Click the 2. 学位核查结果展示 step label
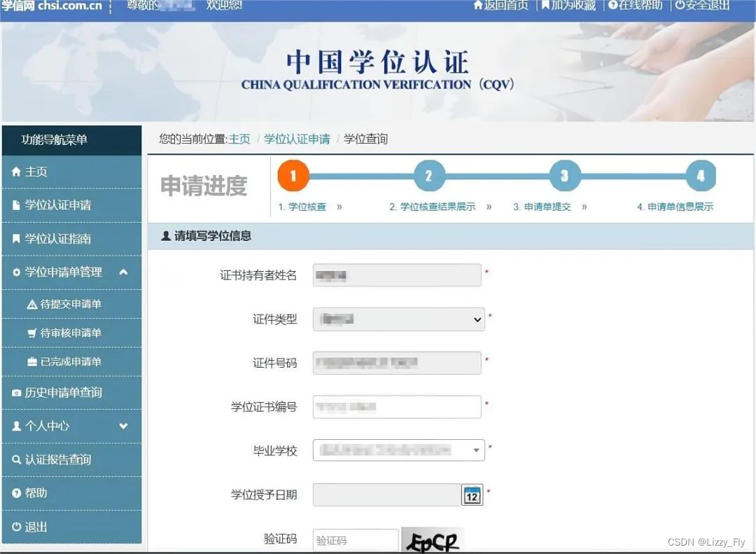Screen dimensions: 756x554 (x=433, y=207)
